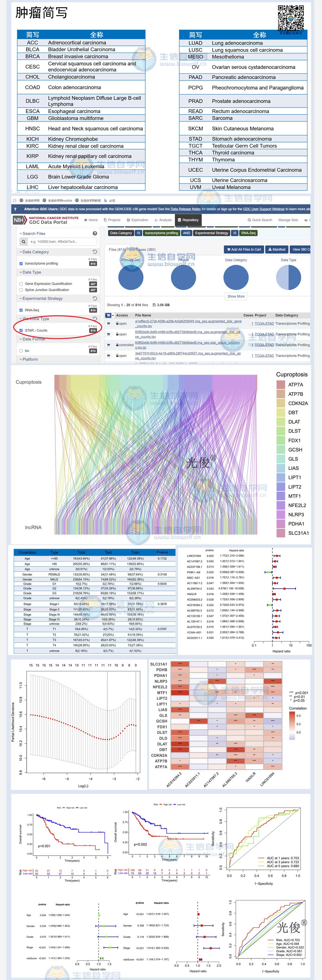Open the GDC User Support Webinar link
The image size is (322, 980).
264,209
